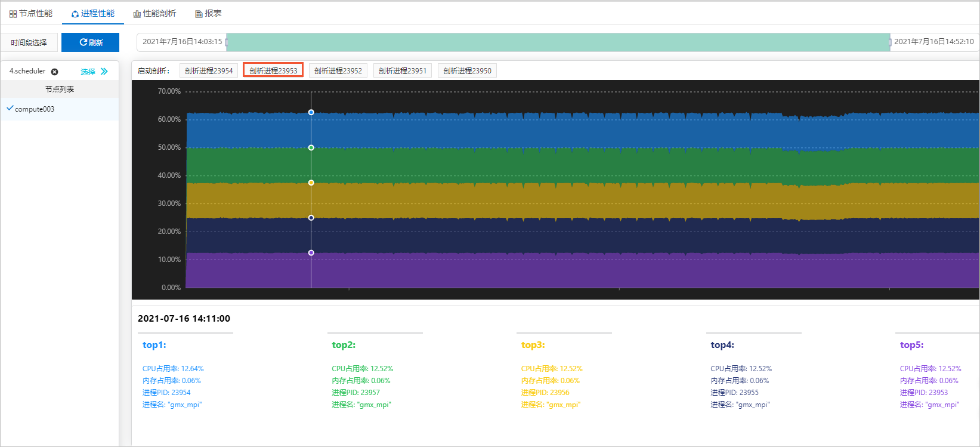
Task: Click the 2021年7月16日14:03:15 start time label
Action: [x=182, y=42]
